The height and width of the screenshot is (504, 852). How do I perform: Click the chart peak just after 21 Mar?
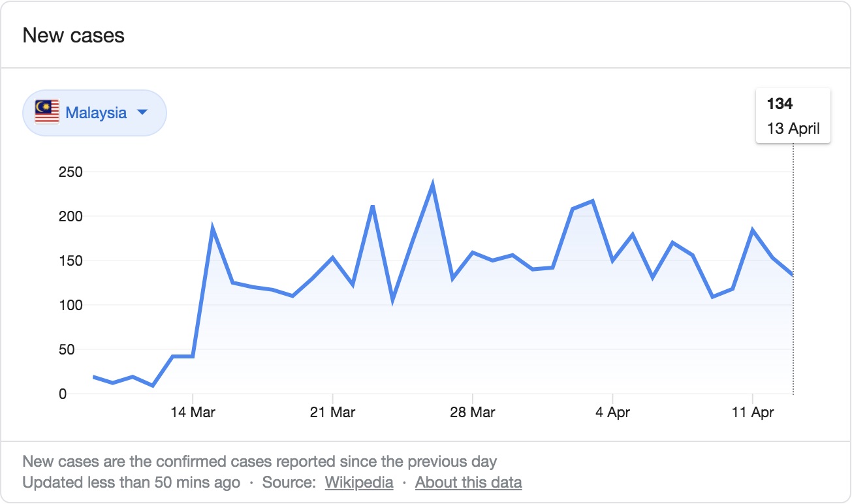(372, 206)
